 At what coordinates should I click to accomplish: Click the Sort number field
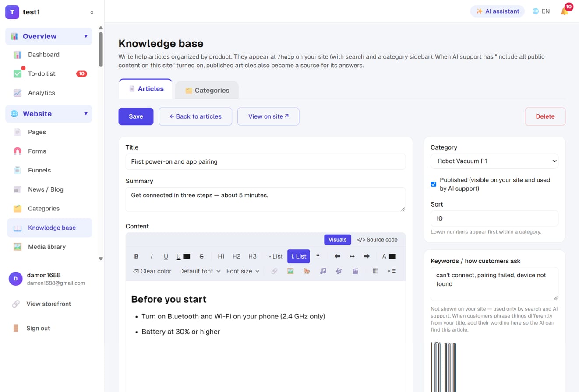point(494,218)
